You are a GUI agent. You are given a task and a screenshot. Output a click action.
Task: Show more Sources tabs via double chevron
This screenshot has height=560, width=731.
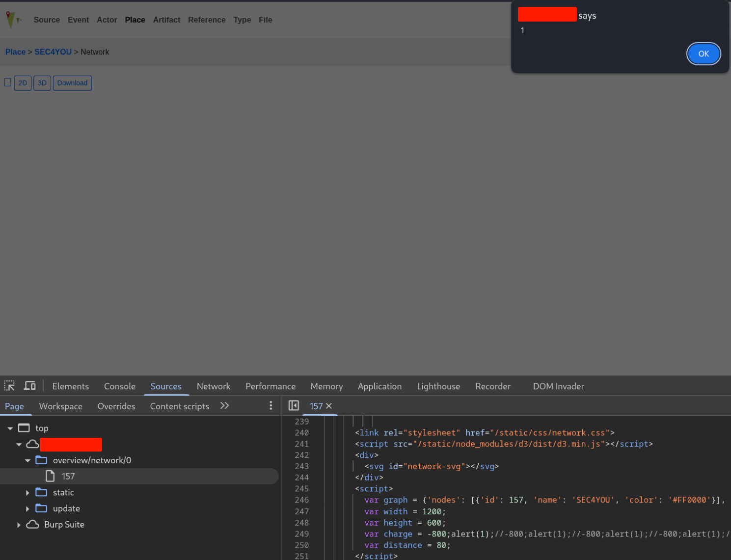(224, 405)
